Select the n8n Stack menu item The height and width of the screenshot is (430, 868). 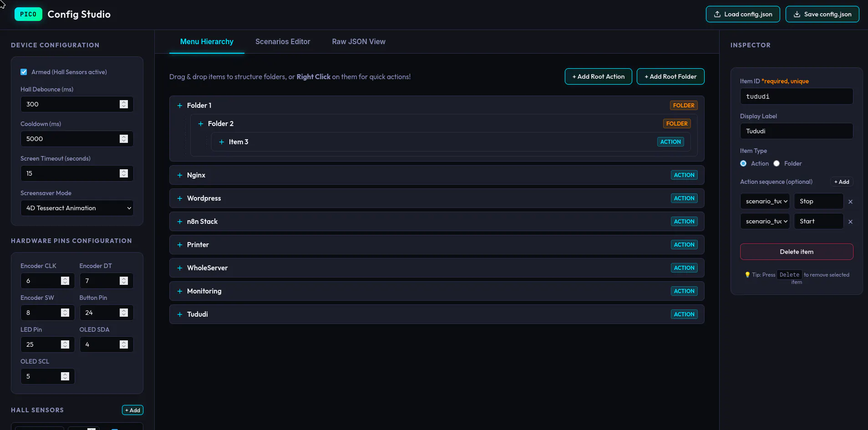click(x=437, y=222)
